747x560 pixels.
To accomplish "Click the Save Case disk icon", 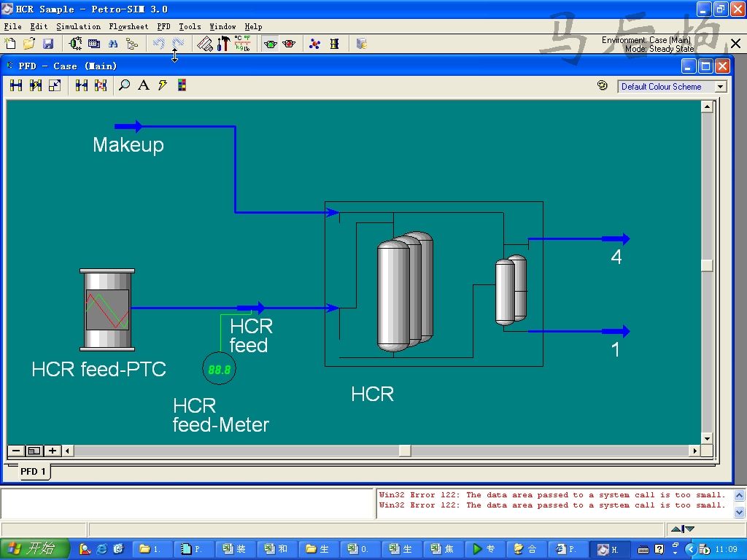I will point(48,44).
